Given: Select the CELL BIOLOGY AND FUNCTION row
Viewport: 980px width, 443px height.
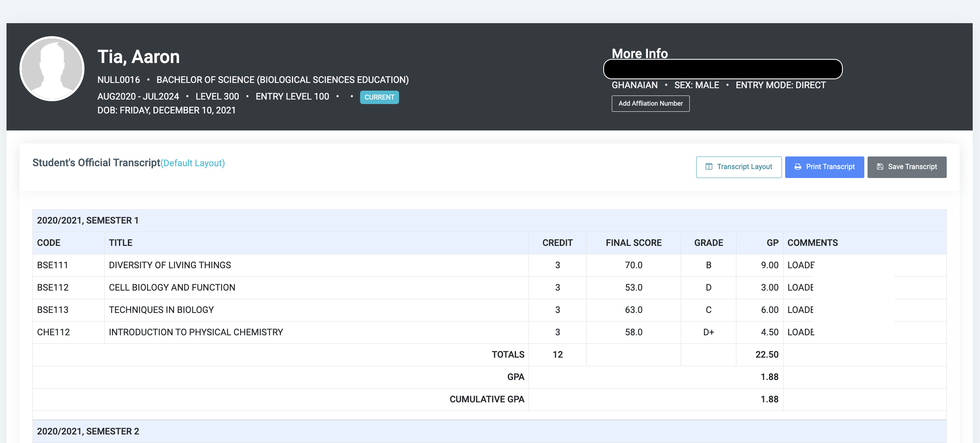Looking at the screenshot, I should 172,287.
